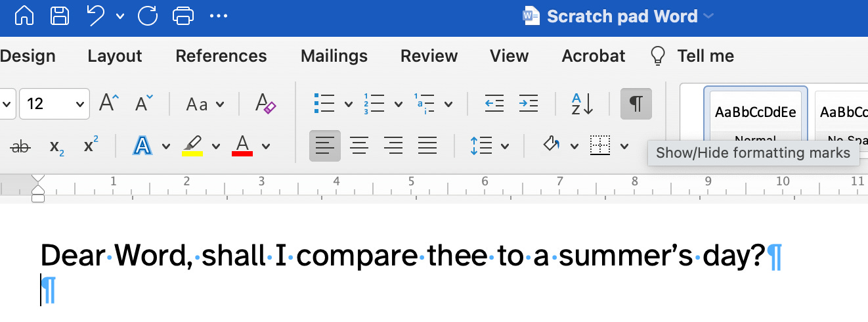The image size is (868, 322).
Task: Switch to the Review tab
Action: (429, 57)
